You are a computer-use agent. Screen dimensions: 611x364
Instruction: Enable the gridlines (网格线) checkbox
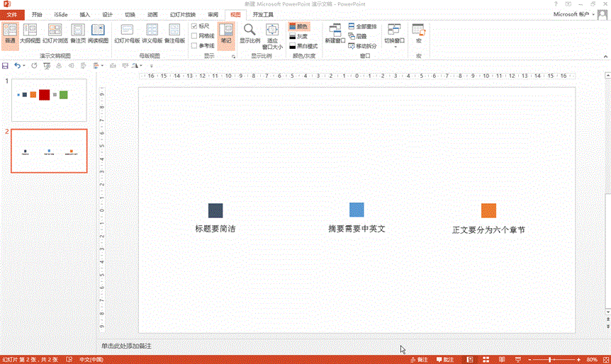195,35
